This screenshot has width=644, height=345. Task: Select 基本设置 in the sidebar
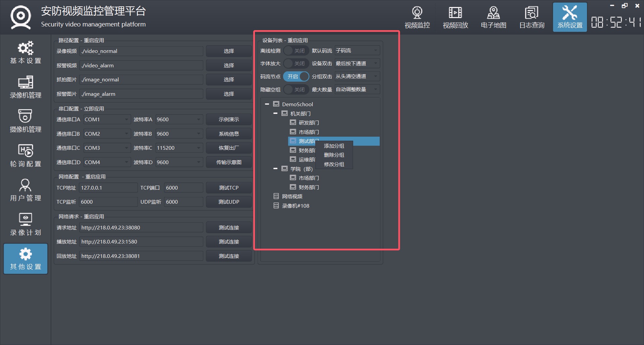click(25, 53)
